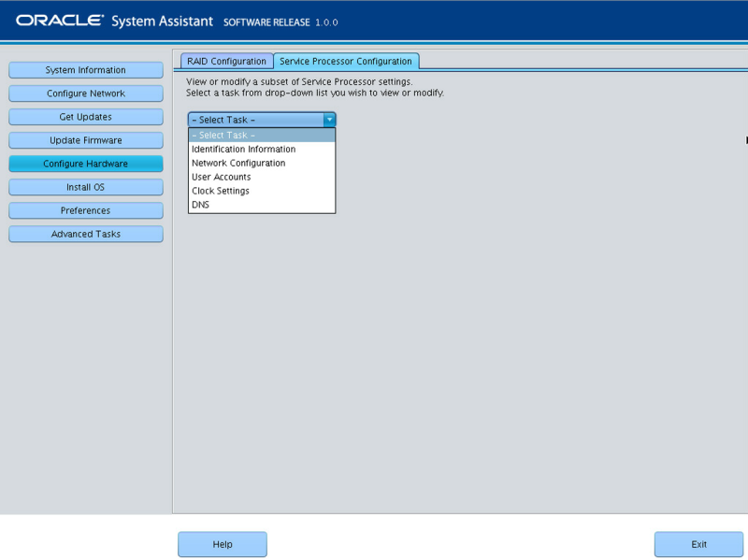Open the System Information section
Viewport: 748px width, 560px height.
pyautogui.click(x=86, y=70)
